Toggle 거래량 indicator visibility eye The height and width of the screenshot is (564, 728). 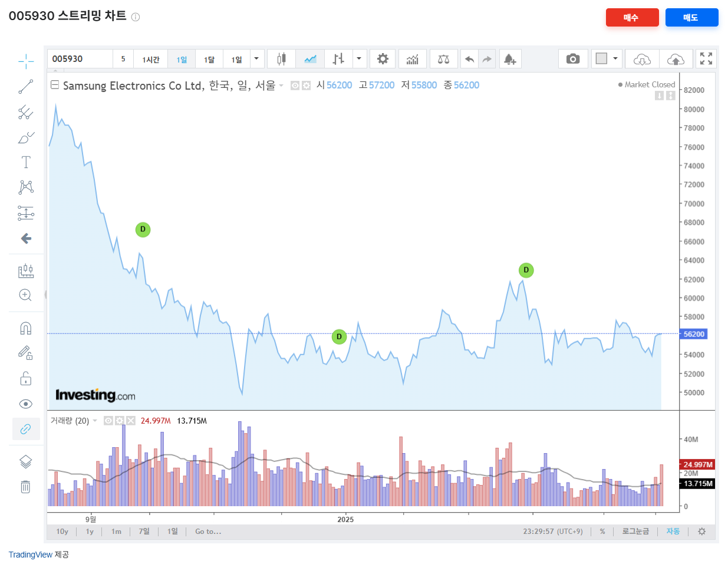pos(108,421)
